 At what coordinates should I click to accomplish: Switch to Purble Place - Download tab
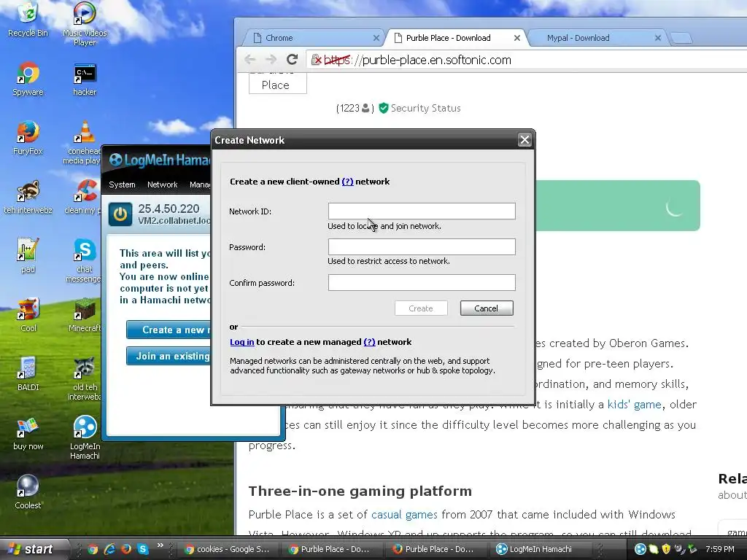tap(455, 38)
